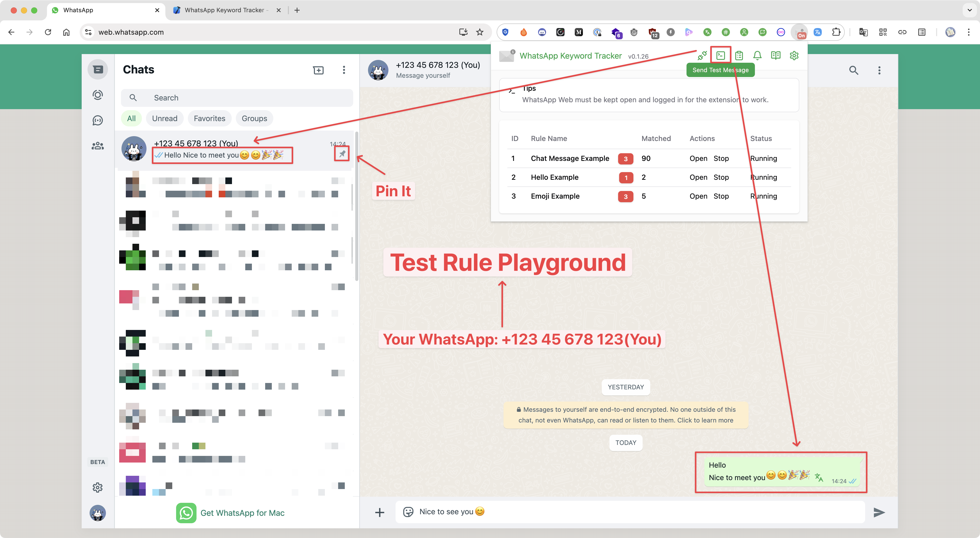Open the QR code icon in Chrome toolbar
The image size is (980, 538).
coord(883,32)
